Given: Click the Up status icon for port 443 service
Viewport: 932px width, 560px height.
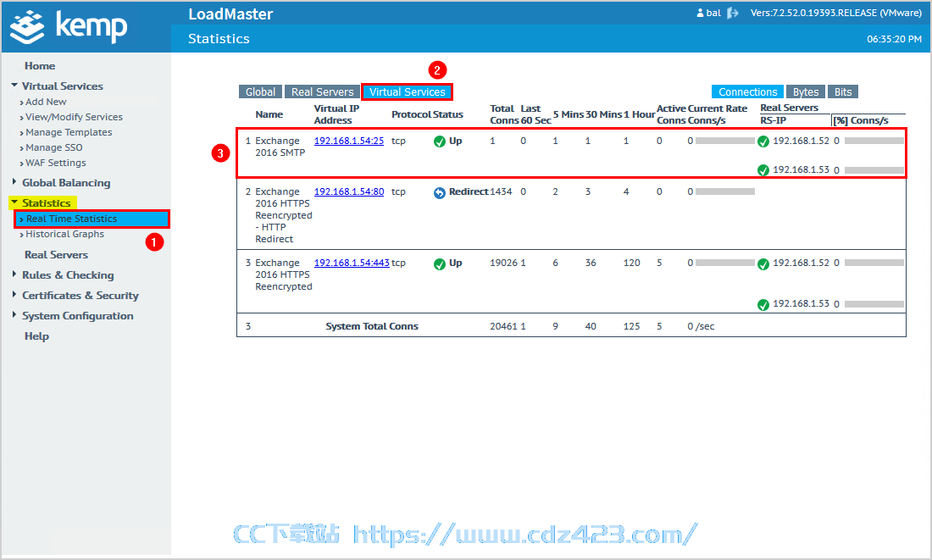Looking at the screenshot, I should click(439, 264).
